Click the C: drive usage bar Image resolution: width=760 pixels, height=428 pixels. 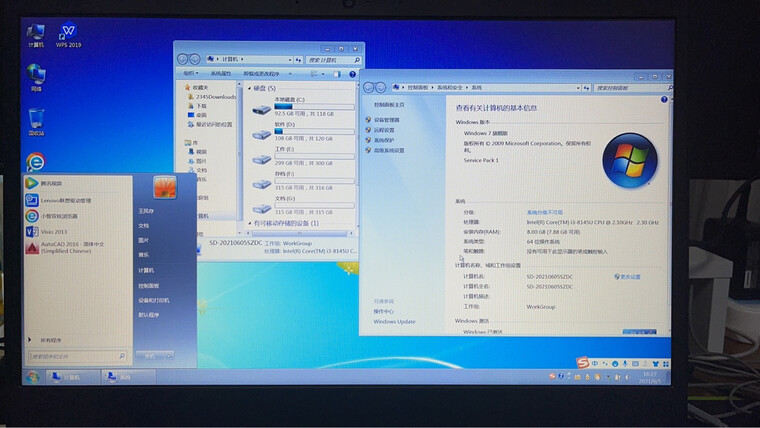[314, 107]
